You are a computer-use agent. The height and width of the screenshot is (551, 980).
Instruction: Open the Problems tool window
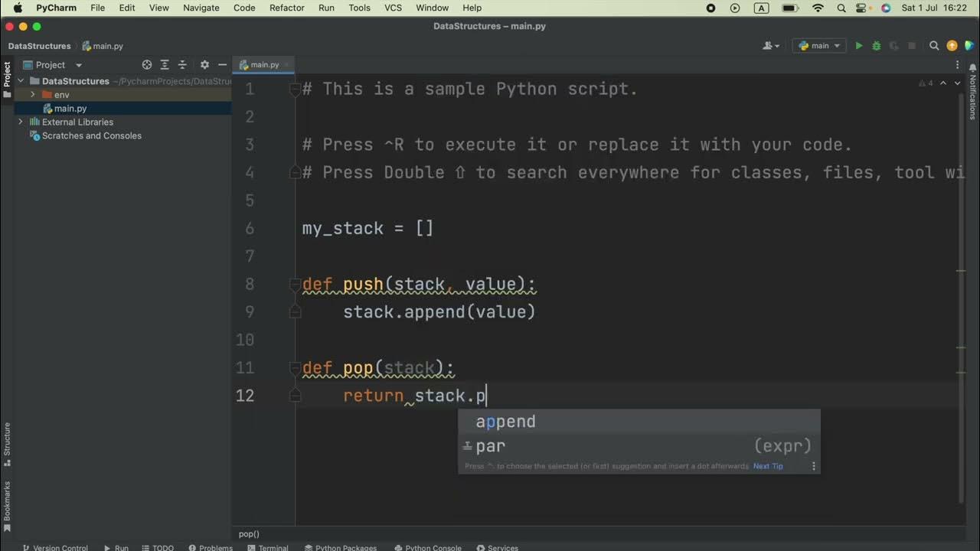click(211, 547)
